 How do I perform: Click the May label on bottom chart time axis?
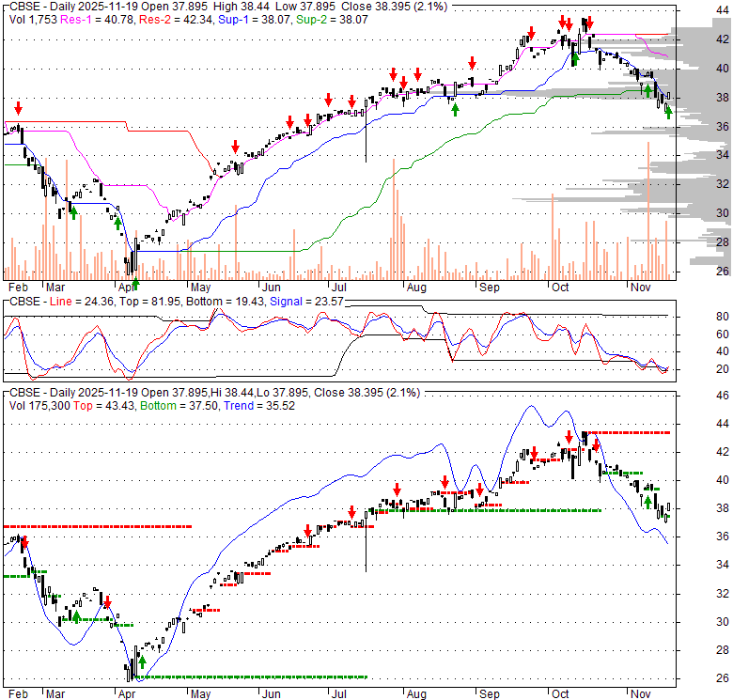(200, 694)
